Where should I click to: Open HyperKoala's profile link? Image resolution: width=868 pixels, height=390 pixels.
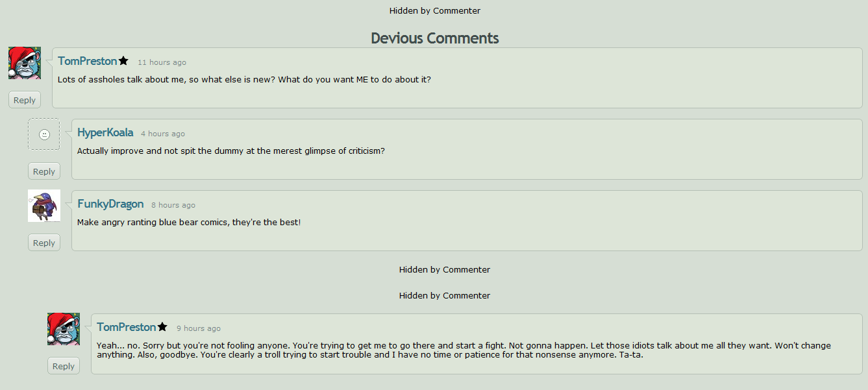pyautogui.click(x=105, y=132)
